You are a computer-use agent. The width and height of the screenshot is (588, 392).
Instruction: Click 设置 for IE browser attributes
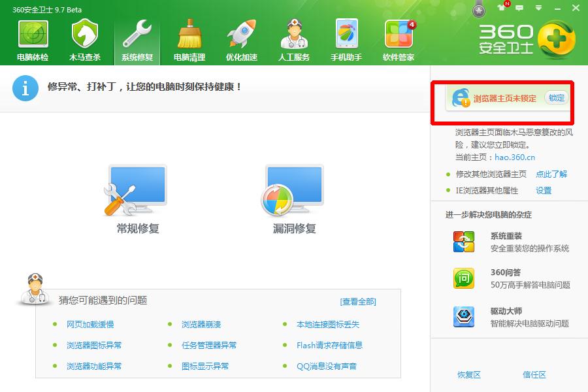(544, 191)
